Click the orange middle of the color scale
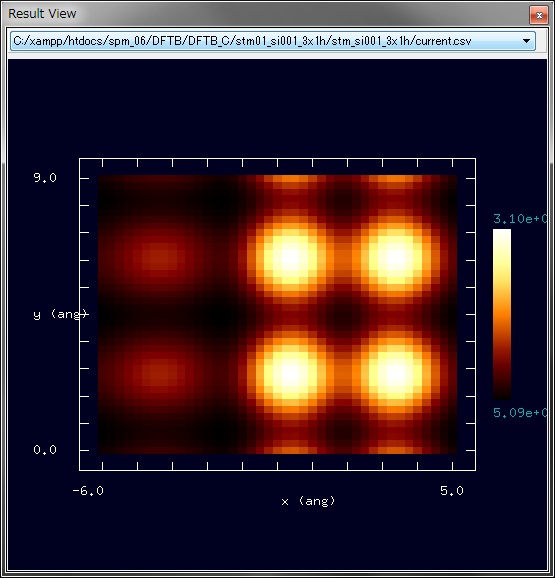The image size is (555, 578). [x=502, y=314]
